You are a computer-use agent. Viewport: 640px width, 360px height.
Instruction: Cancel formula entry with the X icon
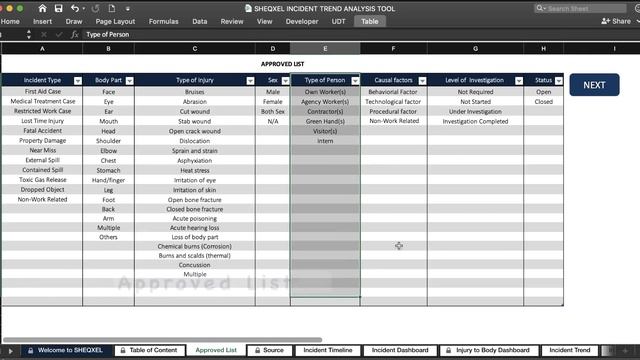44,35
